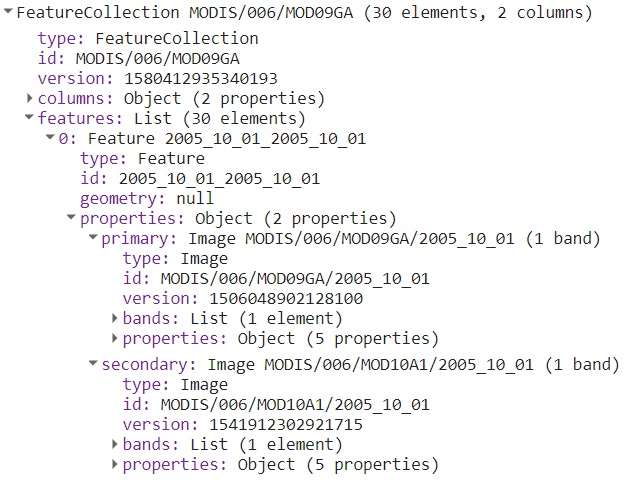Select secondary image version 1541912302921715
The width and height of the screenshot is (631, 486).
[243, 424]
